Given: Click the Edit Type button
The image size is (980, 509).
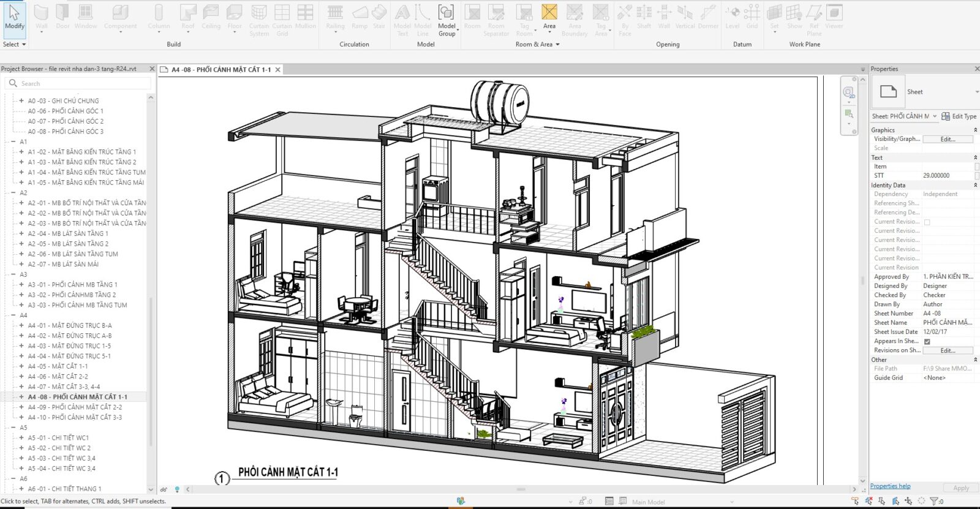Looking at the screenshot, I should [x=959, y=116].
